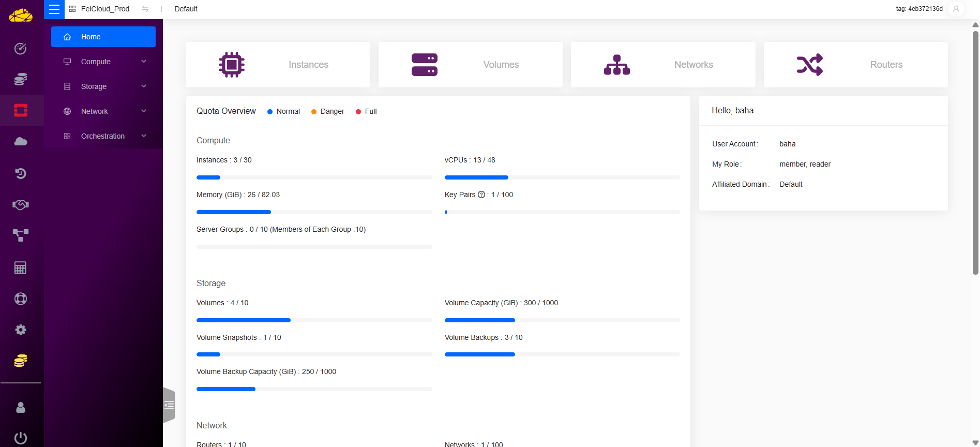
Task: Open the dashboard gauge icon in sidebar
Action: (x=21, y=49)
